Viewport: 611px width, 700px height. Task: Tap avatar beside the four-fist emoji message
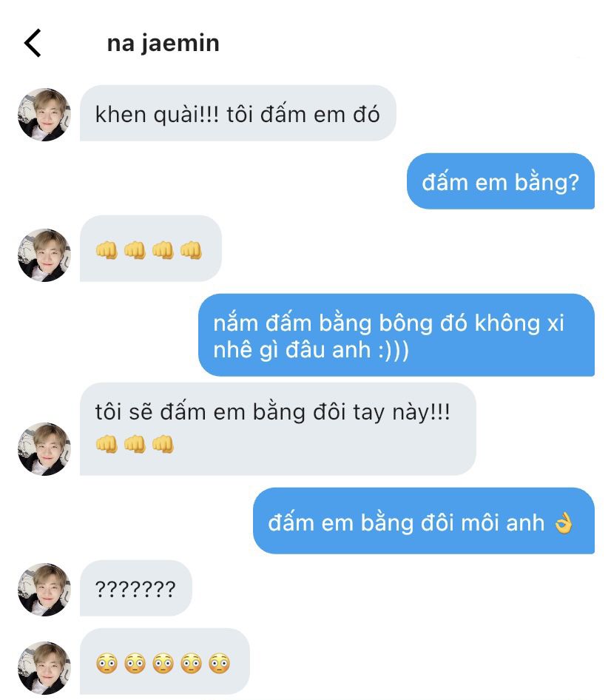[44, 255]
